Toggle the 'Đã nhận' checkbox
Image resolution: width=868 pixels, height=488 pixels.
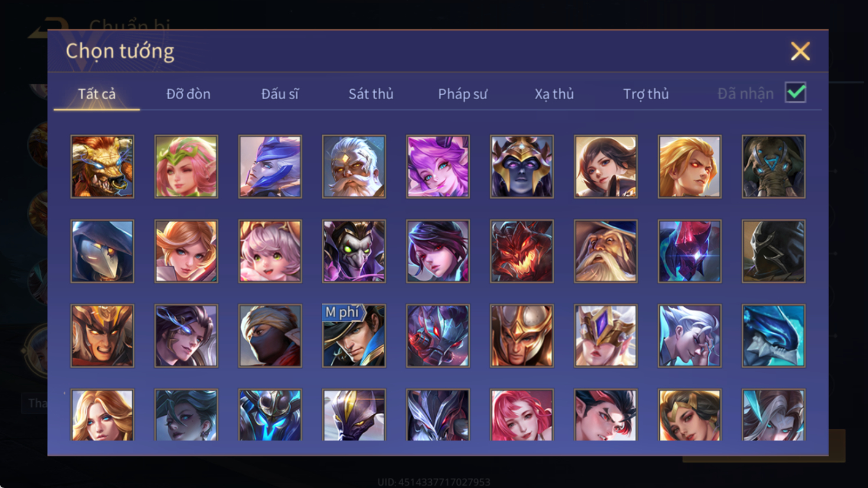pos(795,93)
